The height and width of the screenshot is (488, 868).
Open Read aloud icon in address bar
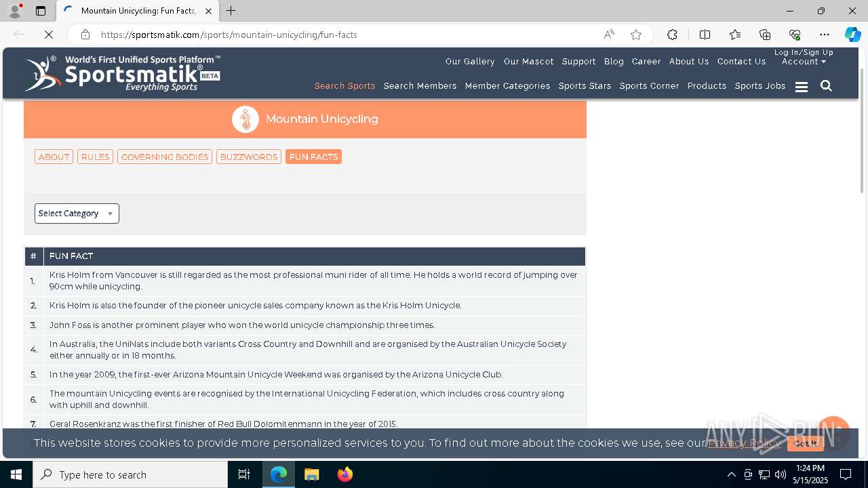[609, 35]
